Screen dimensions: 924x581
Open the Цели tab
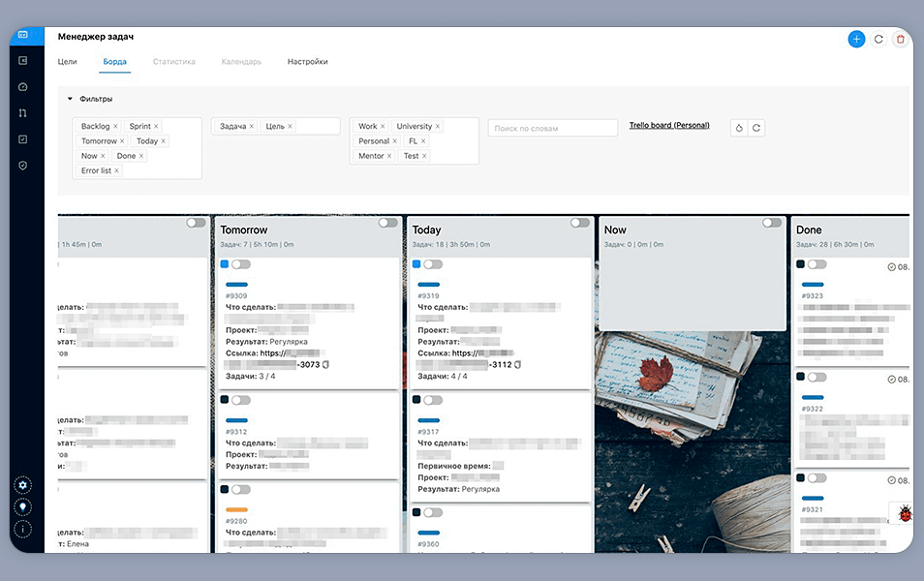[67, 61]
